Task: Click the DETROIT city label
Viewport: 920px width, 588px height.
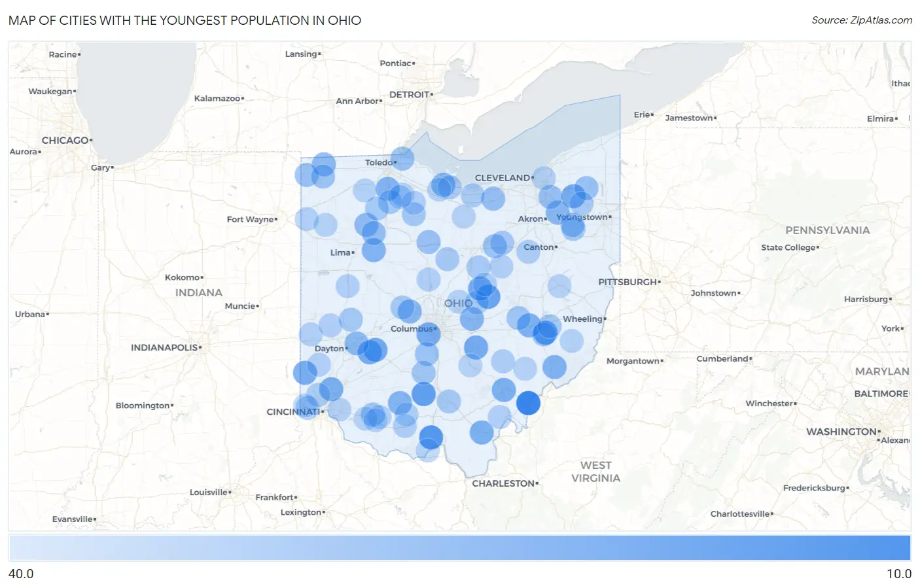Action: click(x=409, y=95)
